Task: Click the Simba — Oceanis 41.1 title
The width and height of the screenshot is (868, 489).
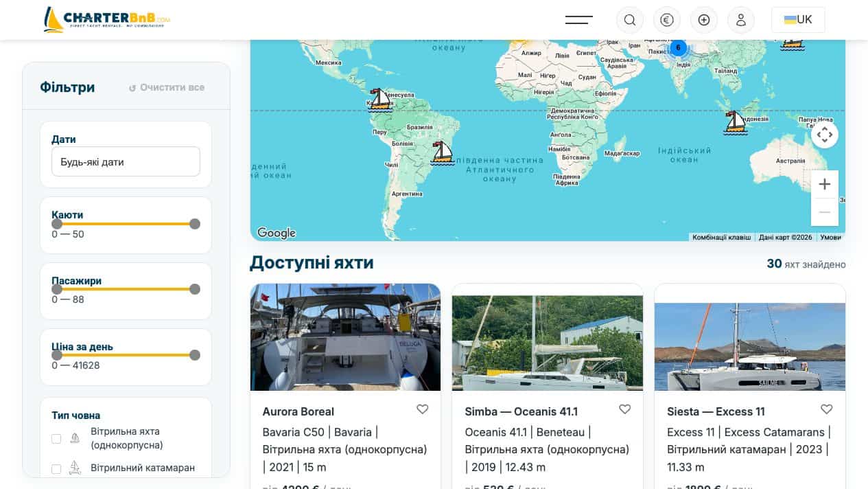Action: coord(521,411)
